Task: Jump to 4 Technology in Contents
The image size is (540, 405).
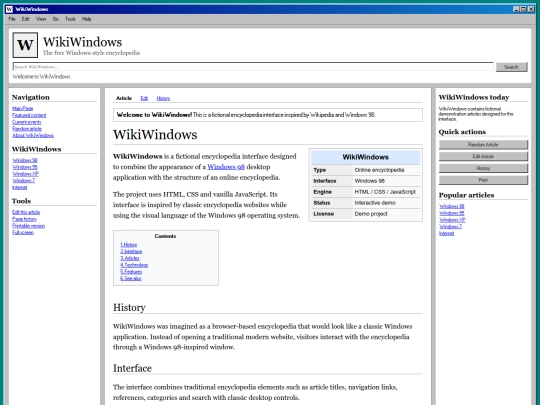Action: point(134,265)
